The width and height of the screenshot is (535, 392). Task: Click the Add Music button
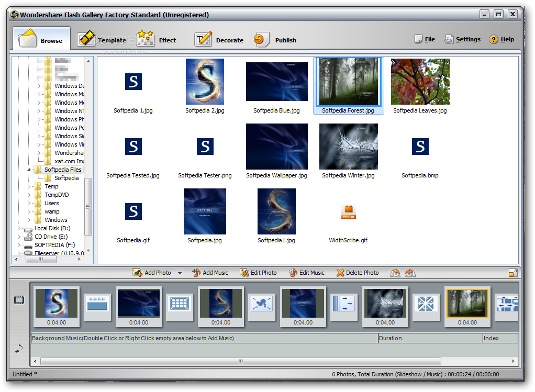tap(210, 273)
